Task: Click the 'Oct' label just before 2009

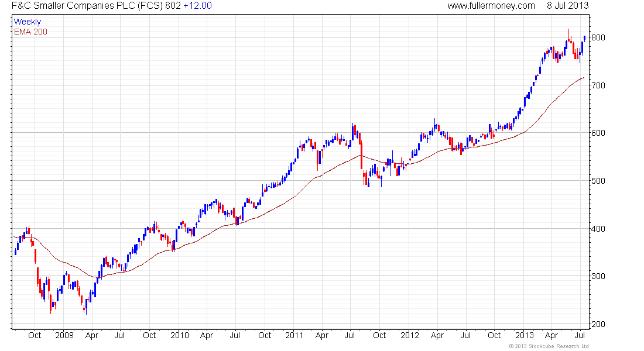Action: point(35,335)
